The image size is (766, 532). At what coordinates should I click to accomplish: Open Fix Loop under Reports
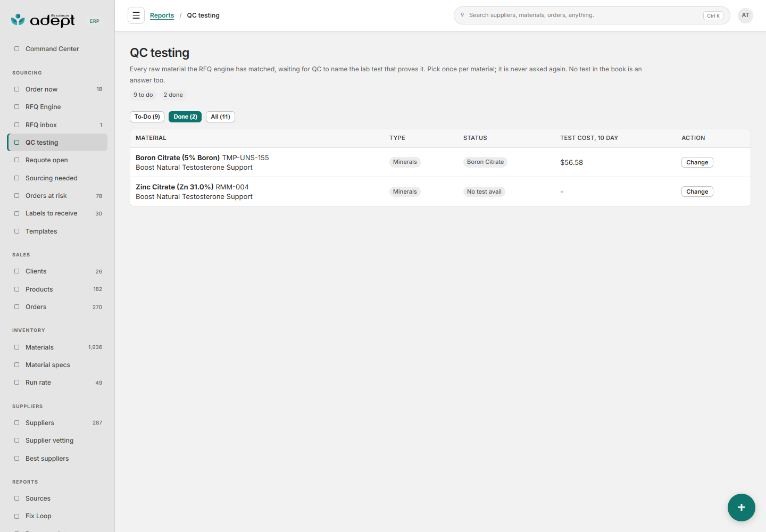tap(57, 516)
